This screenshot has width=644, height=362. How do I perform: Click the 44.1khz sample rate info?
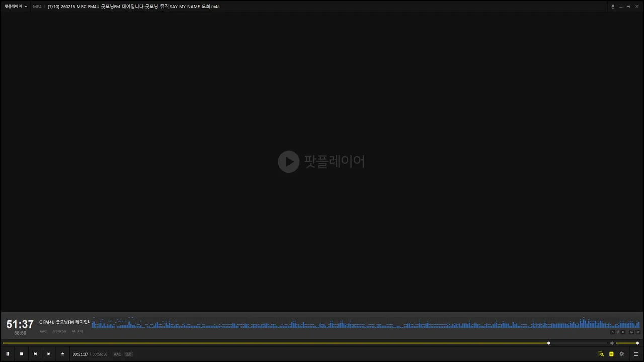point(77,331)
